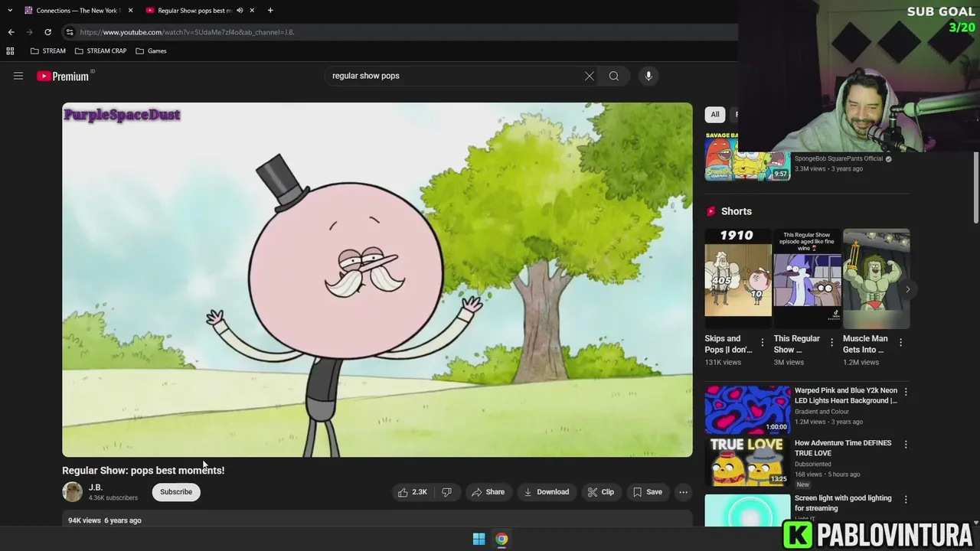This screenshot has height=551, width=980.
Task: Open the Subsoriented channel name
Action: point(813,464)
